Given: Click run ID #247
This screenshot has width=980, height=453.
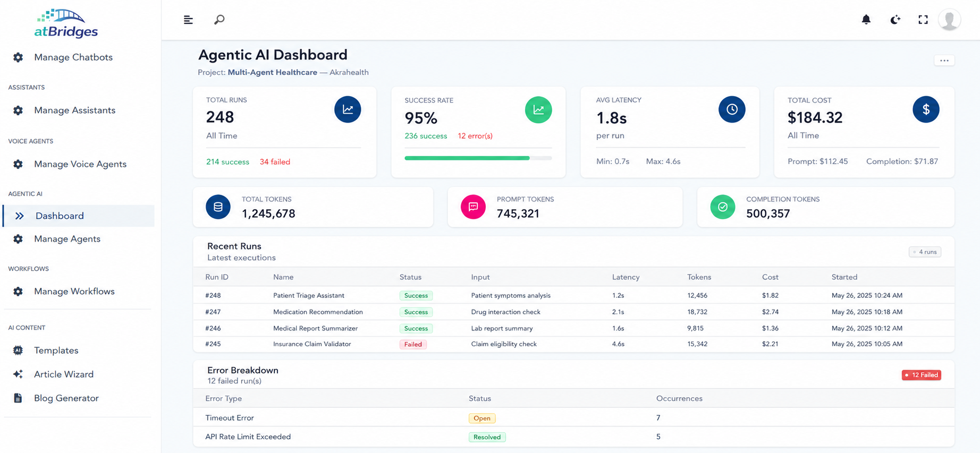Looking at the screenshot, I should pyautogui.click(x=213, y=312).
